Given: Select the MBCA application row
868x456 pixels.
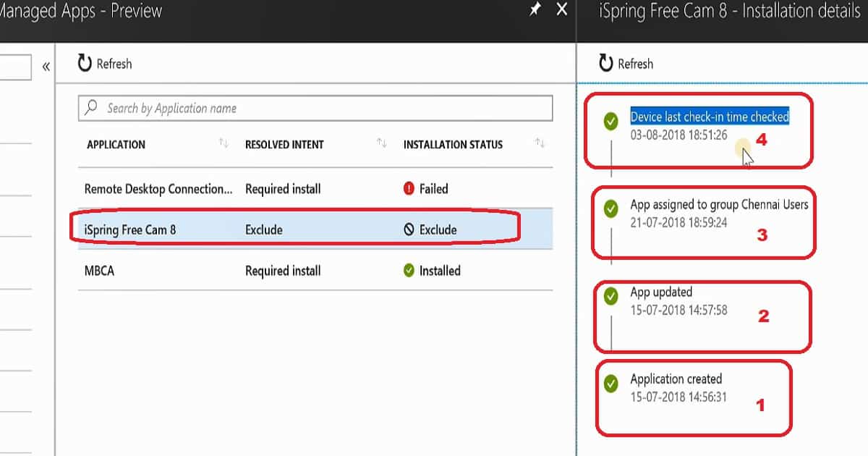Looking at the screenshot, I should click(x=315, y=271).
